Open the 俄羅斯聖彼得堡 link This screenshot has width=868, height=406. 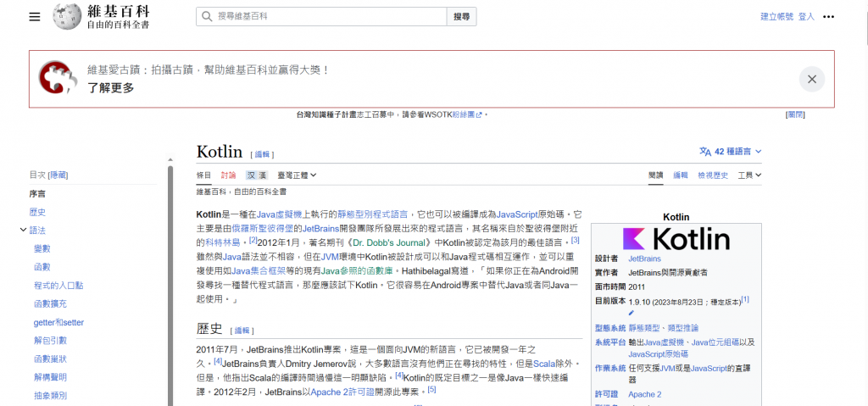click(263, 228)
